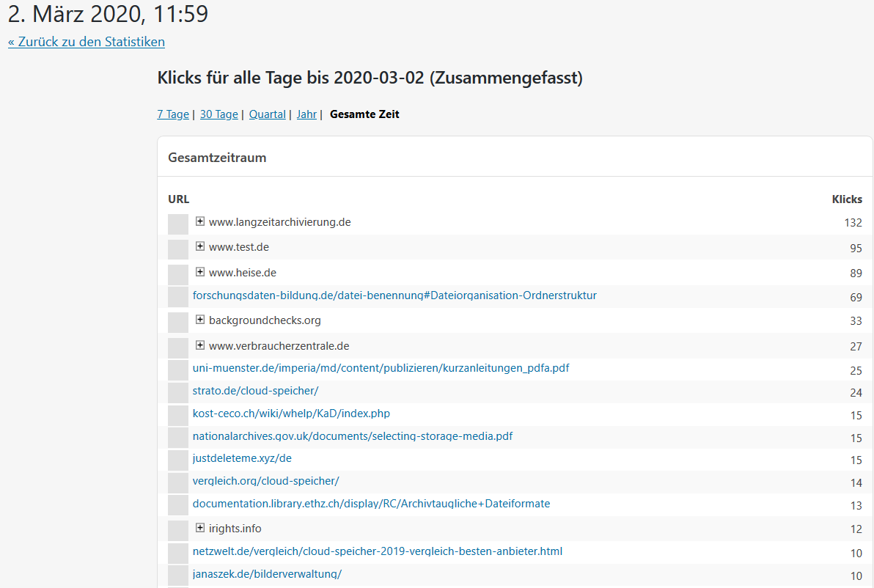Screen dimensions: 874x588
Task: Open the forschungsdaten-bildung.de datei-benennung link
Action: coord(394,295)
